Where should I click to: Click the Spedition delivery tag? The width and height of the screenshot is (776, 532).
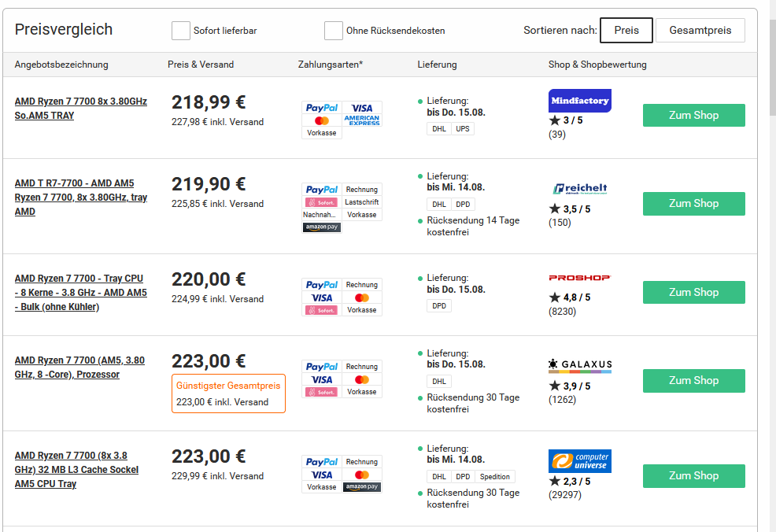coord(495,477)
